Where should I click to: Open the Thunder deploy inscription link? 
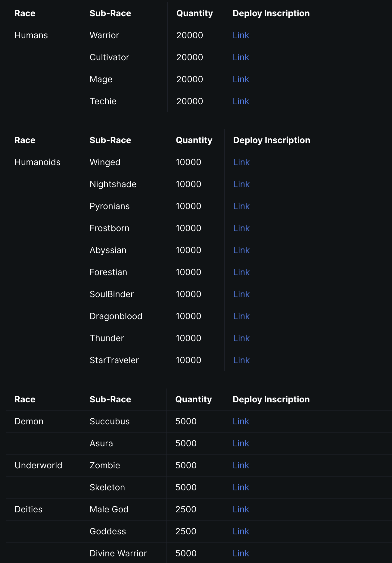241,338
